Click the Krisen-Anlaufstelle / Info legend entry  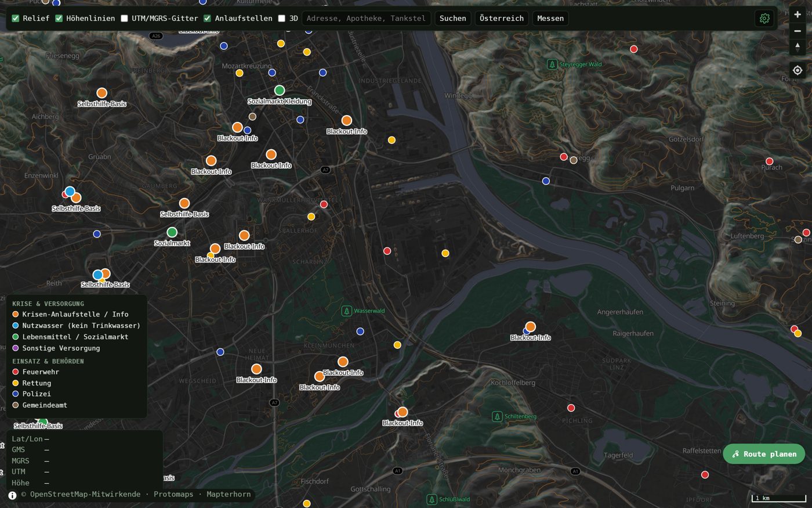coord(70,314)
